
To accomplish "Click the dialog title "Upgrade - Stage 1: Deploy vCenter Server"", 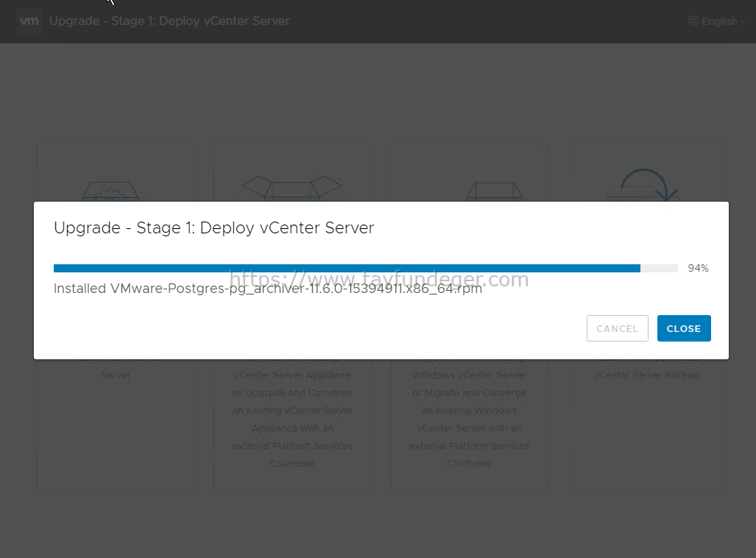I will 213,227.
